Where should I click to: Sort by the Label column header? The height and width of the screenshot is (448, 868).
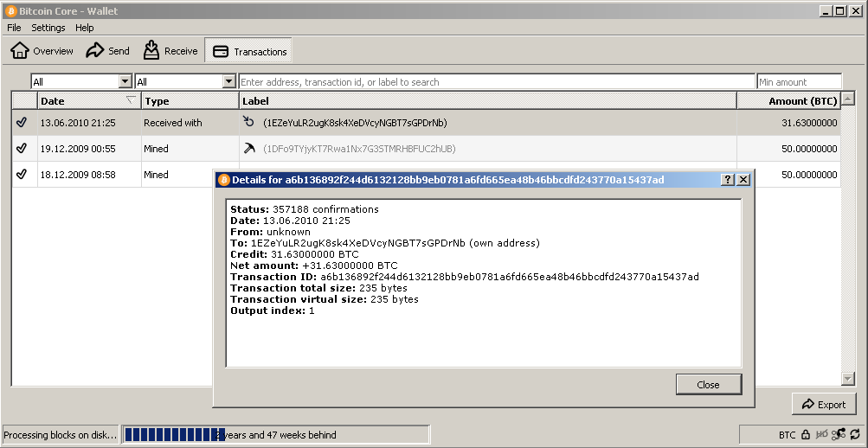[488, 100]
